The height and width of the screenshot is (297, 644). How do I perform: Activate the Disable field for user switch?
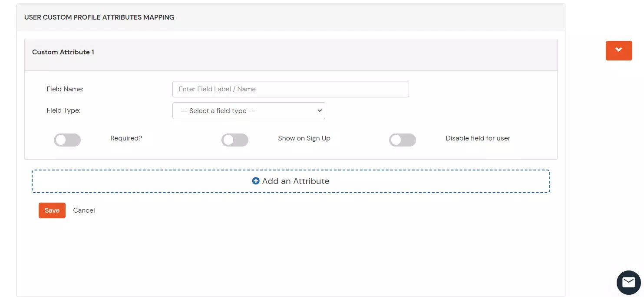(x=403, y=140)
